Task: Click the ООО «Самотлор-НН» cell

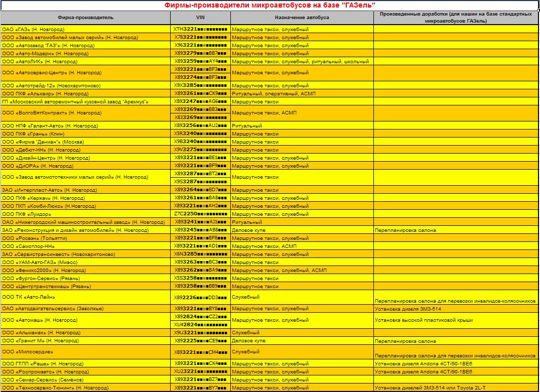Action: point(85,246)
